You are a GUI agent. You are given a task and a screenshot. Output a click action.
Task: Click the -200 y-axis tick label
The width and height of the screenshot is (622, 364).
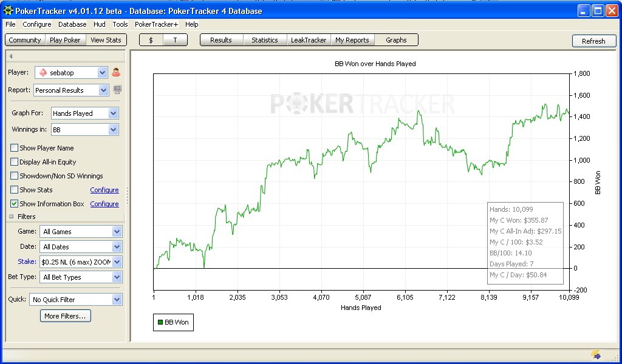pyautogui.click(x=580, y=290)
